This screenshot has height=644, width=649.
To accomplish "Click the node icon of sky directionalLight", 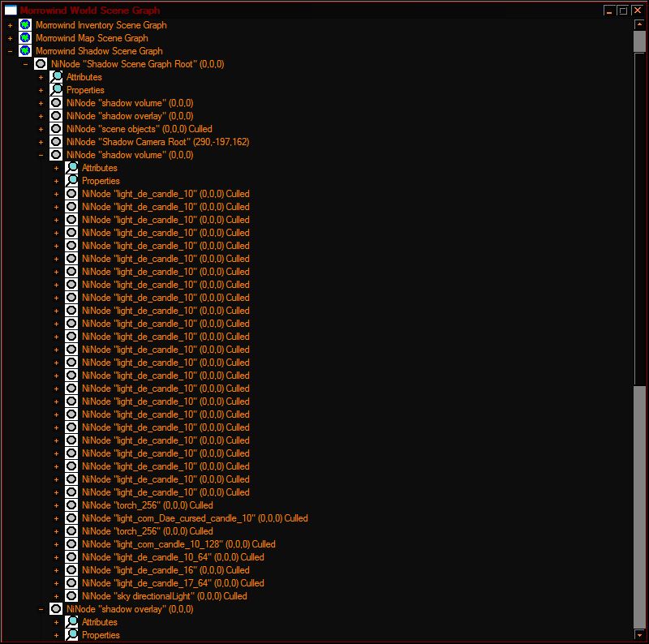I will (71, 596).
